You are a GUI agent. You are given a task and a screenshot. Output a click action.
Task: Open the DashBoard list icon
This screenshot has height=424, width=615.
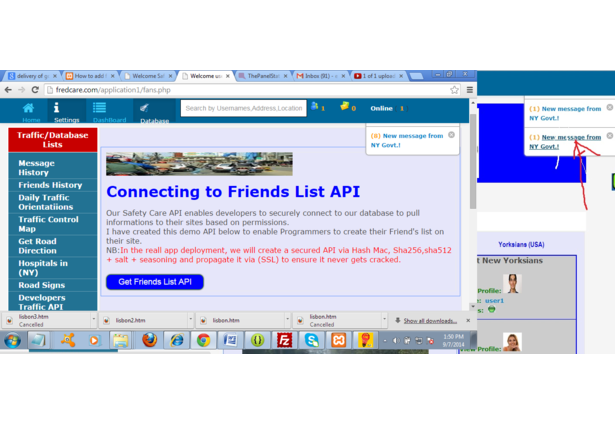click(99, 107)
